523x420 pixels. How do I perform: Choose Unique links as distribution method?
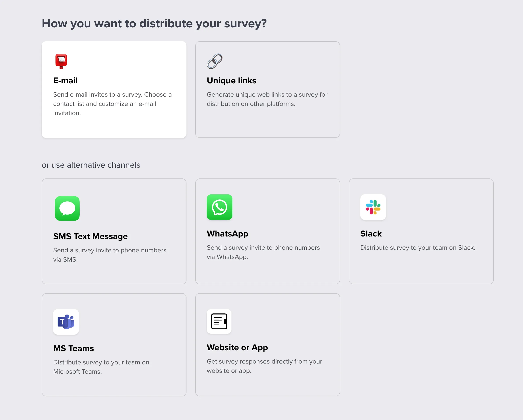point(267,89)
